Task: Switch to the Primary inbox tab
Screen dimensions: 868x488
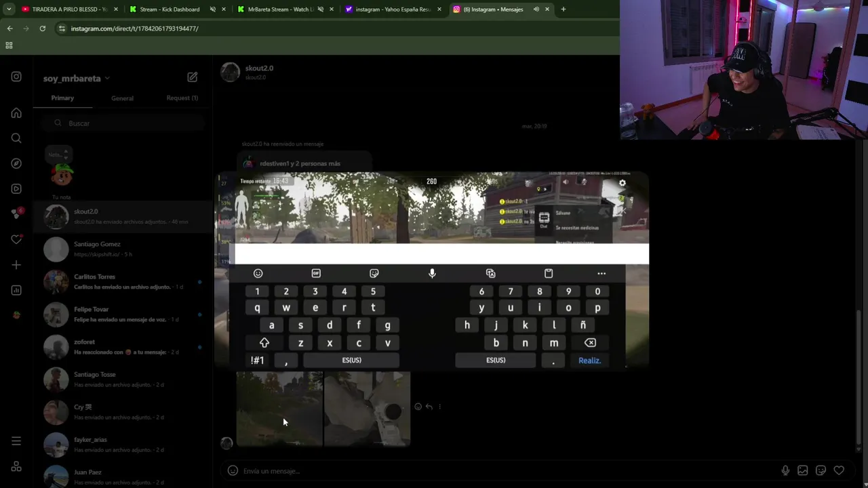Action: point(62,98)
